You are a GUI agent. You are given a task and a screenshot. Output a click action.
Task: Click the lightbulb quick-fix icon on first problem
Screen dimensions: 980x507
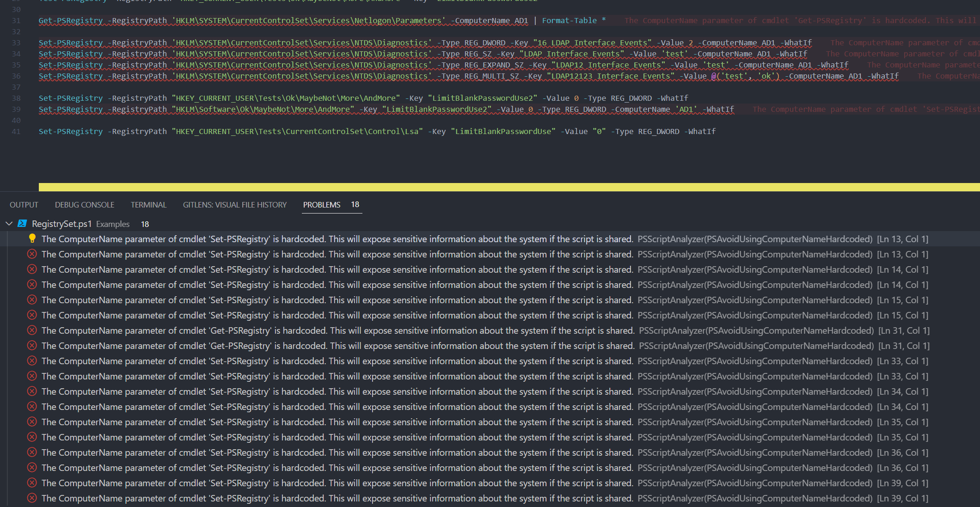[32, 239]
